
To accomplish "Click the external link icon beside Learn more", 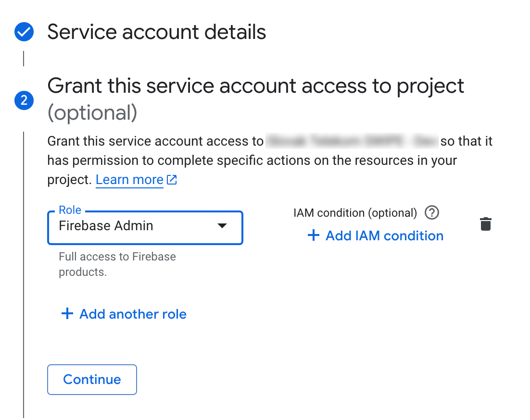I will [x=172, y=180].
